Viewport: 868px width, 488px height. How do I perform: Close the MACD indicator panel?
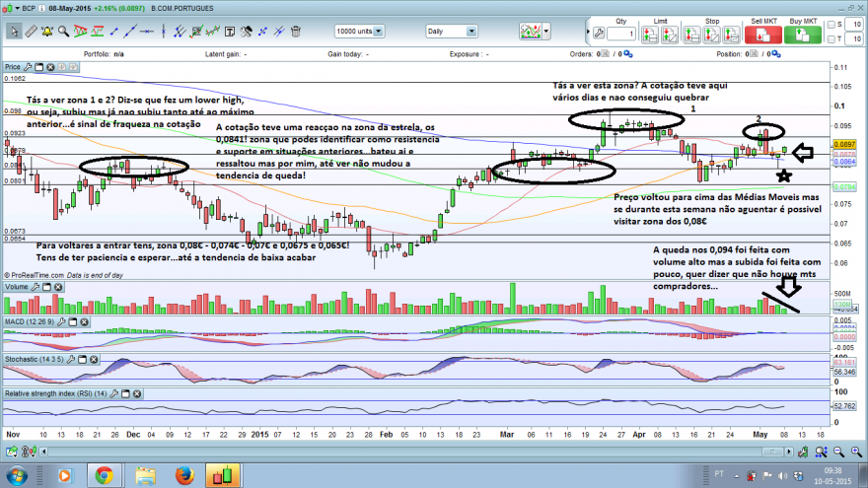click(x=84, y=321)
